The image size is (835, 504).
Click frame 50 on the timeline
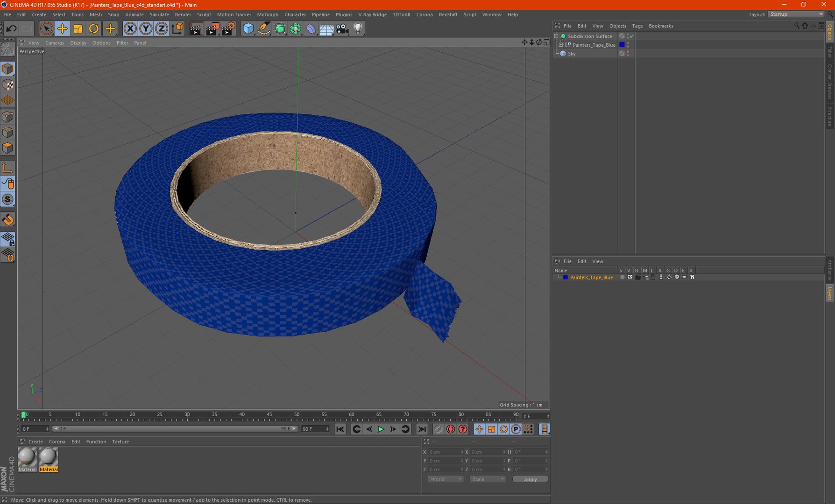tap(297, 415)
